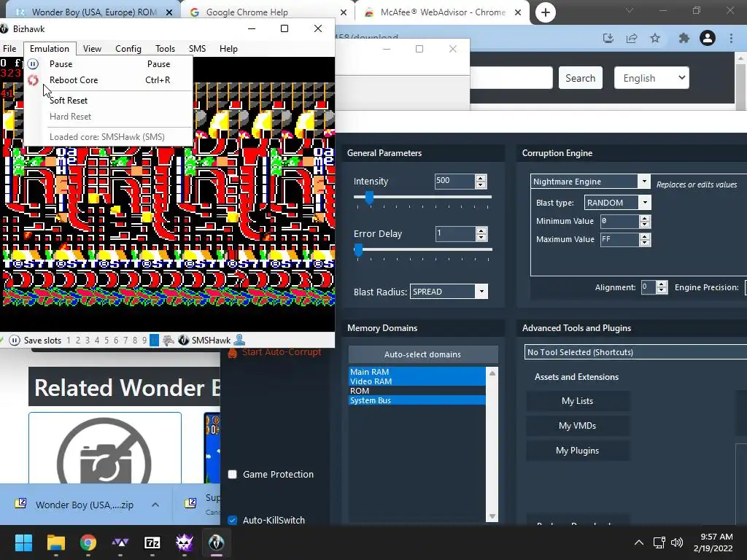Image resolution: width=747 pixels, height=560 pixels.
Task: Select System Bus memory domain
Action: point(417,400)
